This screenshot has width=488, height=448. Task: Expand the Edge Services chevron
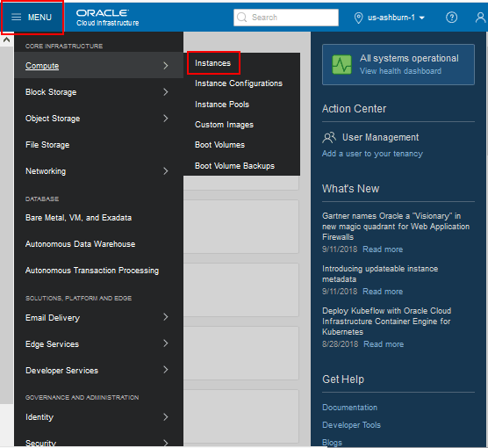tap(166, 343)
